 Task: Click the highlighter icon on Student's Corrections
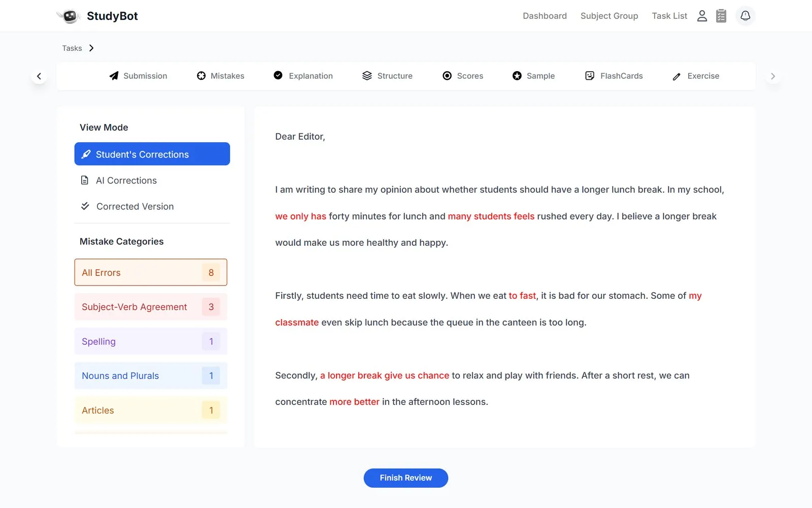(x=86, y=154)
